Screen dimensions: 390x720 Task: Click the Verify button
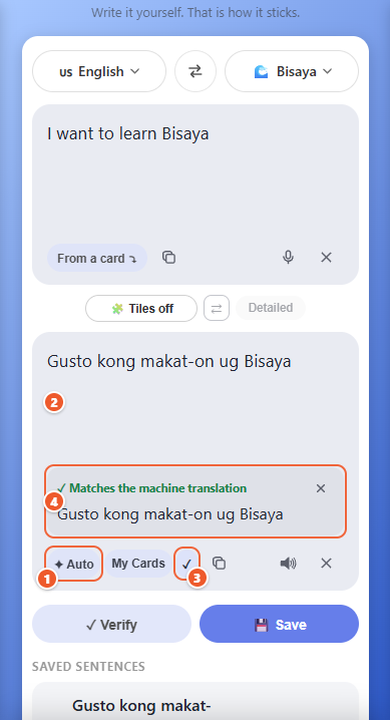click(x=112, y=624)
